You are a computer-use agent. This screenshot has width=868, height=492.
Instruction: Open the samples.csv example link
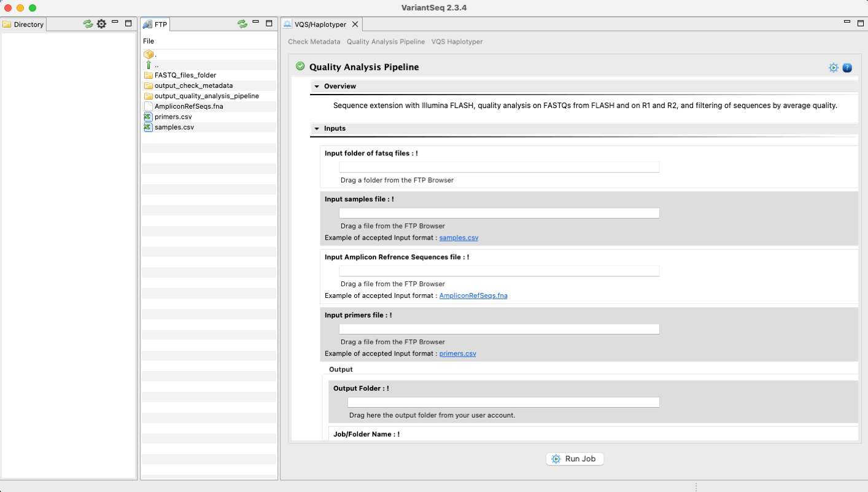pyautogui.click(x=459, y=238)
